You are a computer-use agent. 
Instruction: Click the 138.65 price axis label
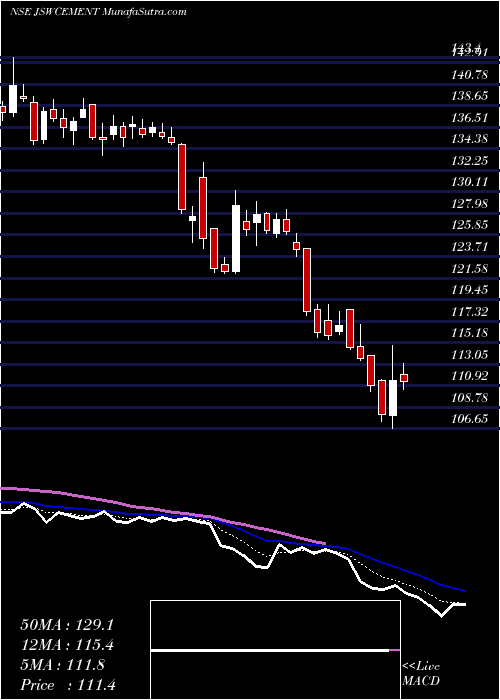470,96
